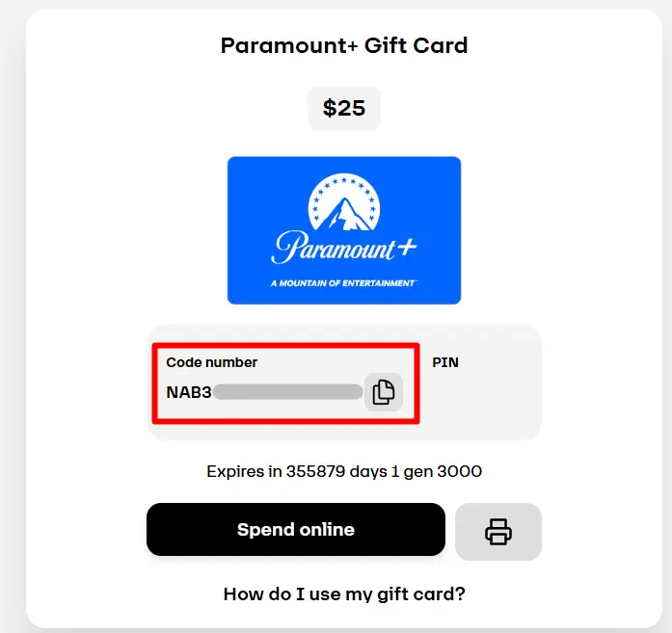The width and height of the screenshot is (672, 633).
Task: Click the plus sign in Paramount+ wordmark
Action: click(x=406, y=248)
